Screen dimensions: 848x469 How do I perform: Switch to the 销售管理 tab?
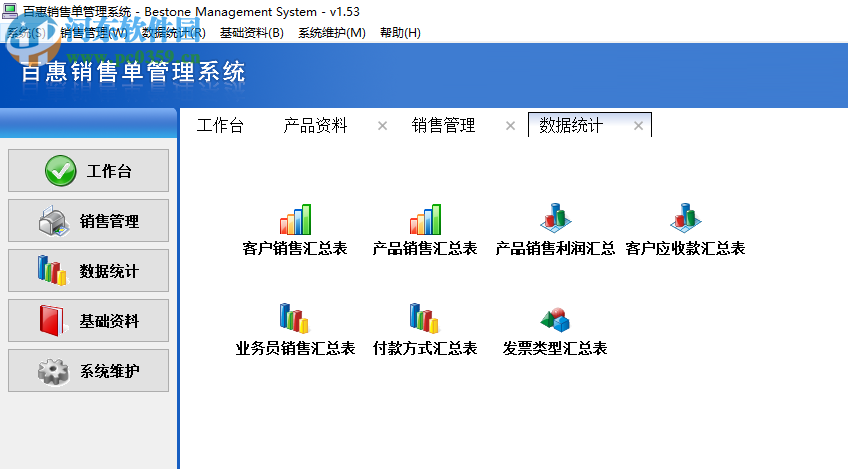[x=443, y=125]
